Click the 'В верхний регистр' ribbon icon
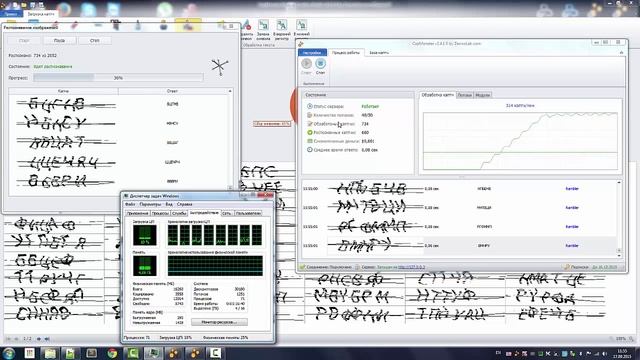Image resolution: width=640 pixels, height=360 pixels. (x=282, y=25)
